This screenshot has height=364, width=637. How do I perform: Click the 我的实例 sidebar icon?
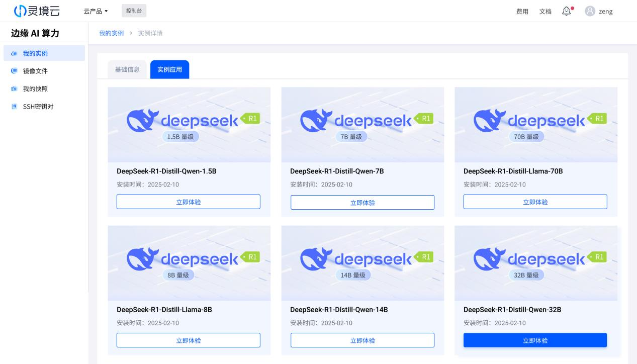pos(14,53)
